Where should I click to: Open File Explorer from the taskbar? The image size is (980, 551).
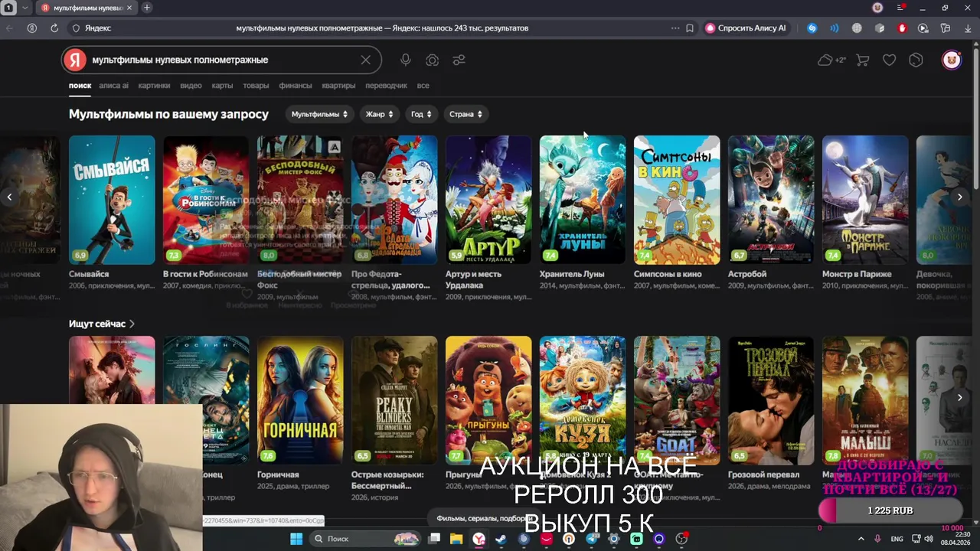pos(456,539)
